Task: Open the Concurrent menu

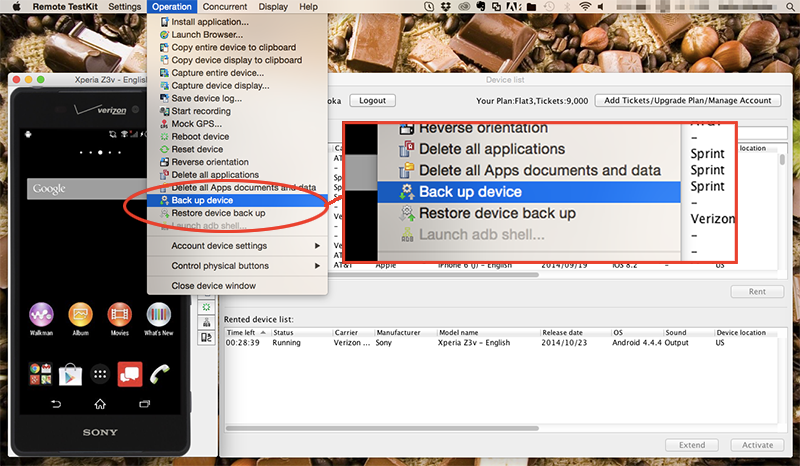Action: coord(224,7)
